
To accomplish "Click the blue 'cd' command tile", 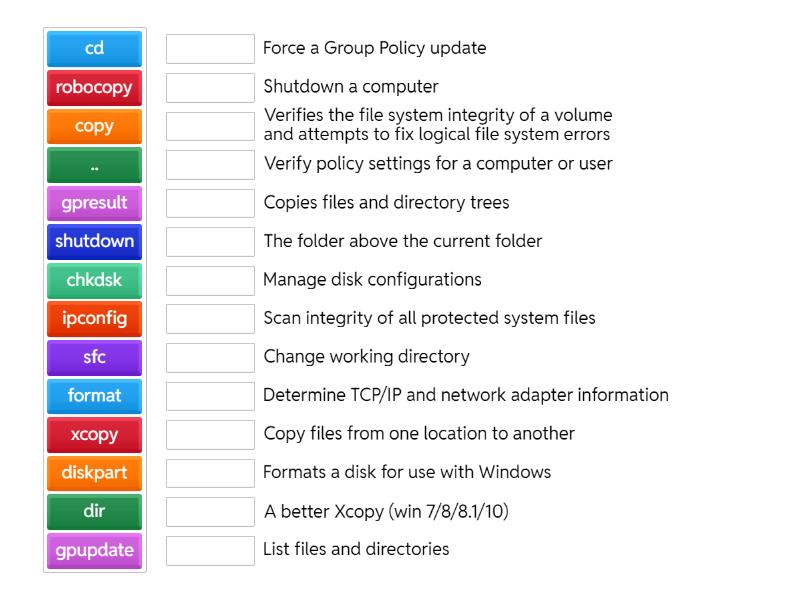I will coord(94,48).
